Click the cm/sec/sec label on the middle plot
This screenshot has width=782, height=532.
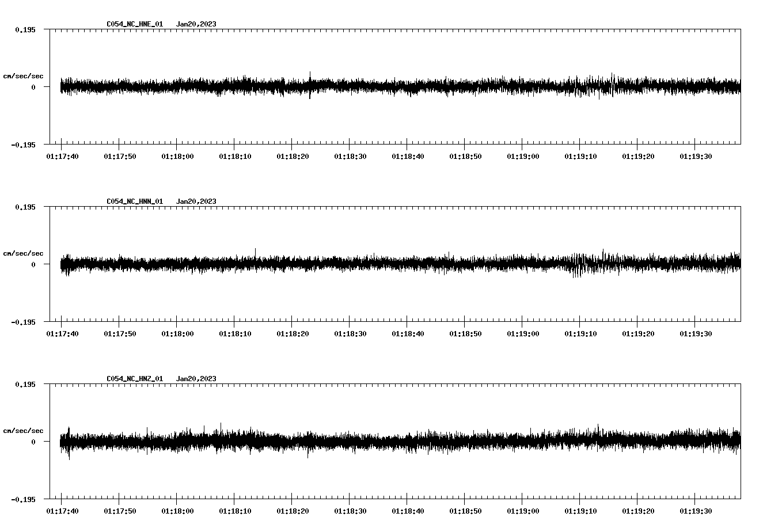24,253
